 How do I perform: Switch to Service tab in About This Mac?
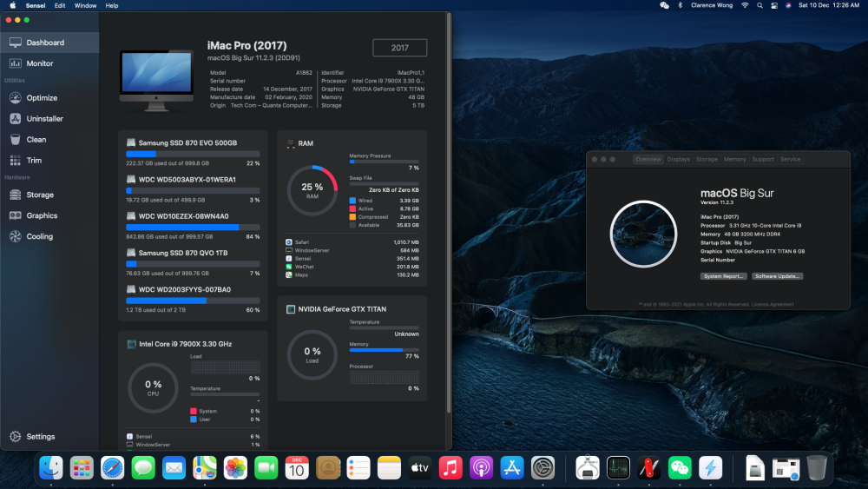click(791, 160)
